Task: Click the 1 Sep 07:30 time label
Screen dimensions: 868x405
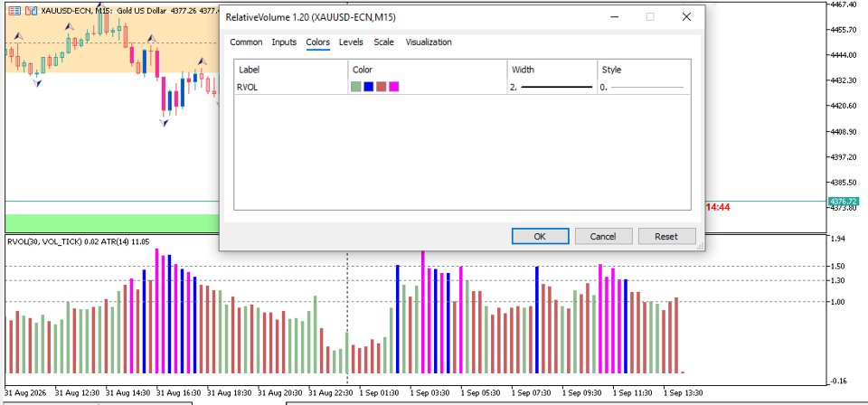Action: [x=532, y=393]
